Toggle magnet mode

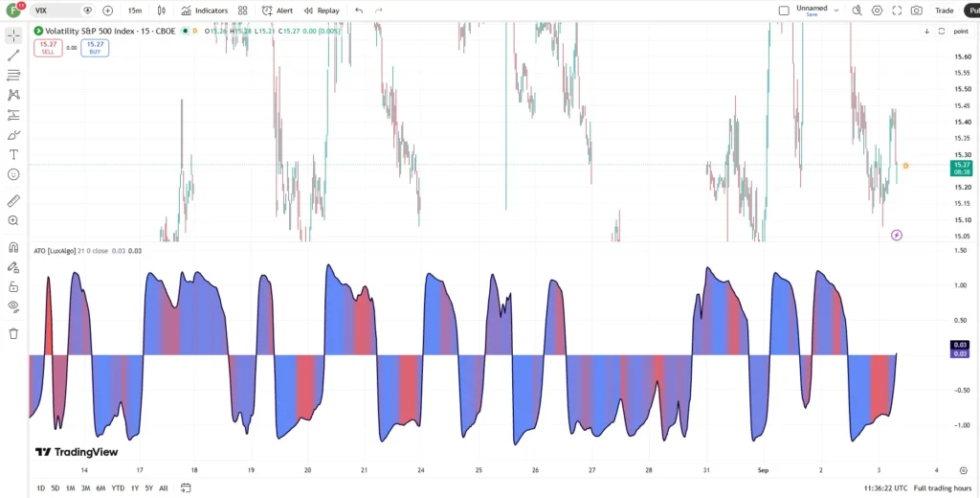click(x=13, y=247)
